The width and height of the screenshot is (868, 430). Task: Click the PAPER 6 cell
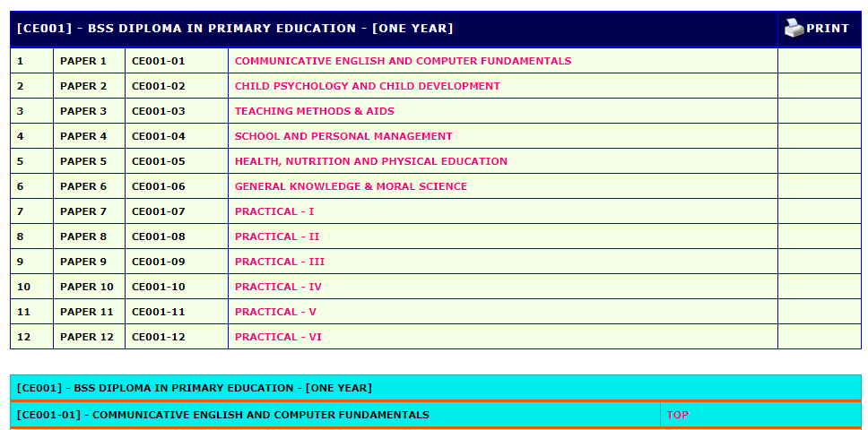(83, 186)
